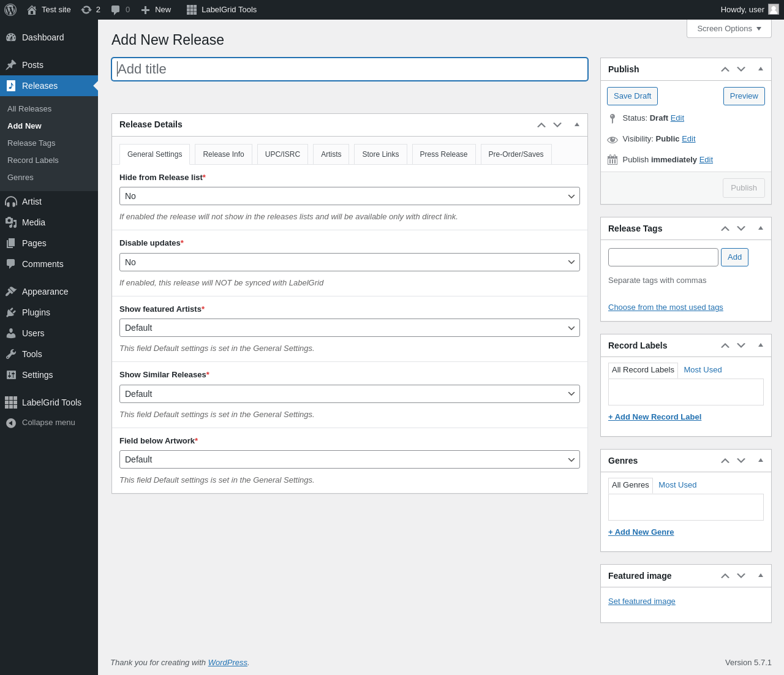Click the Preview button

click(744, 96)
